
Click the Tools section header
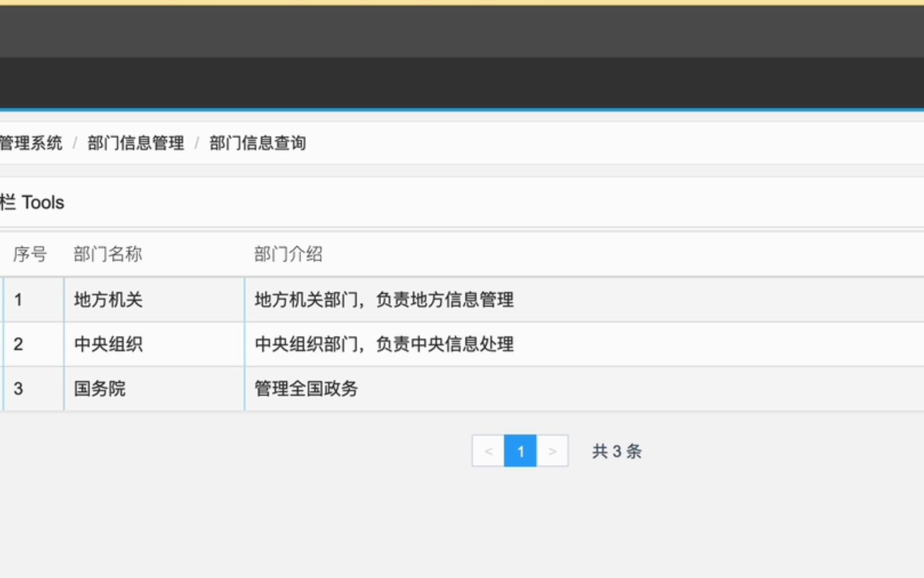(x=32, y=203)
